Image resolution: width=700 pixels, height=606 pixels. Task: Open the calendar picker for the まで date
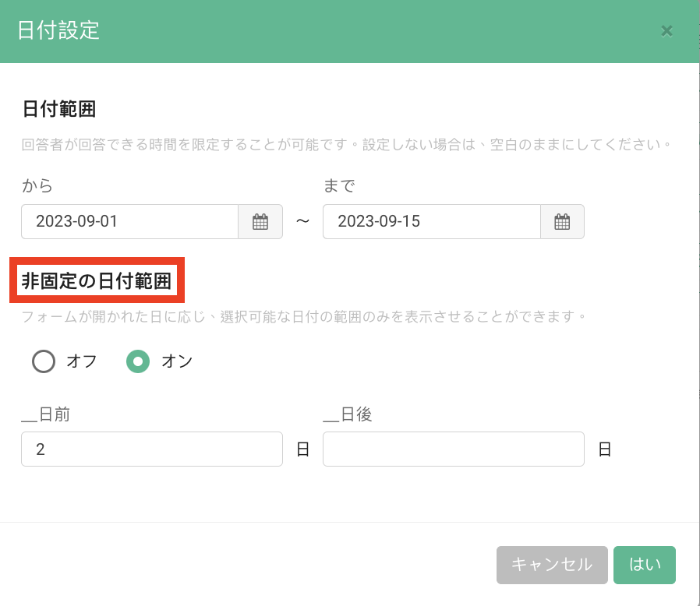562,222
